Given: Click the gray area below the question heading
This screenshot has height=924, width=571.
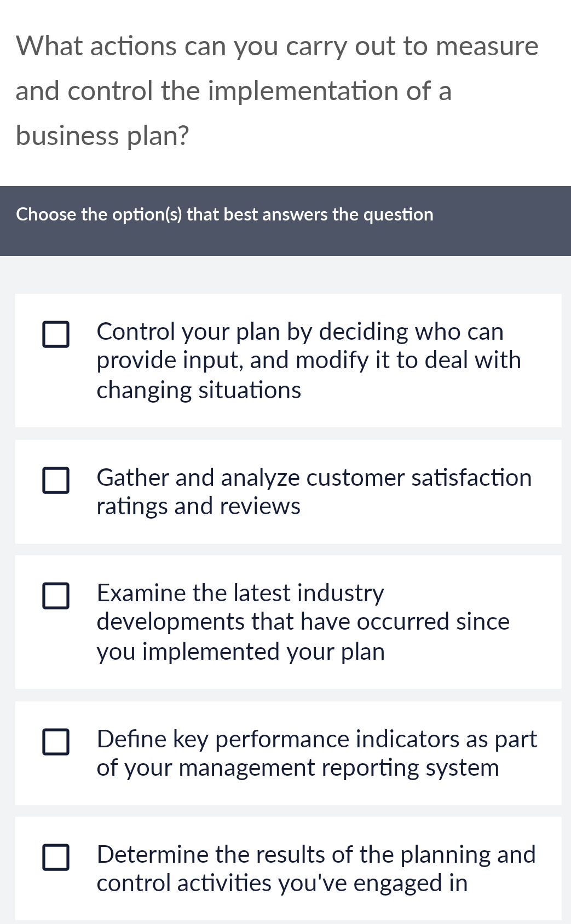Looking at the screenshot, I should [285, 274].
